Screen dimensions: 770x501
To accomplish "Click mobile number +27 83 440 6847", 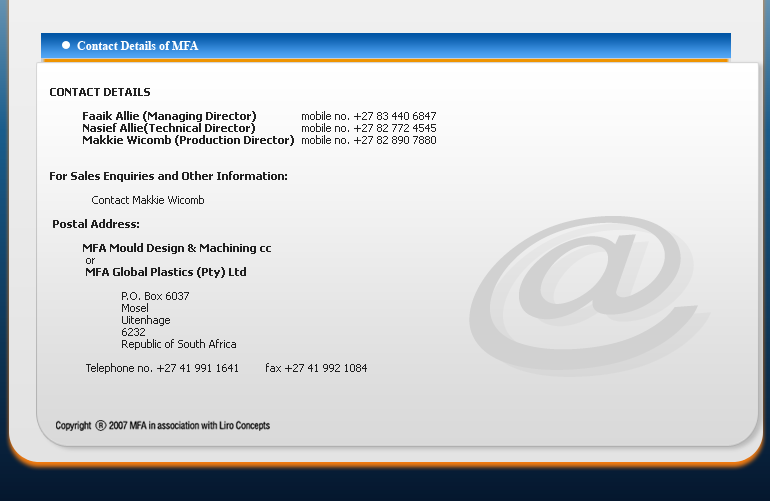I will point(395,116).
